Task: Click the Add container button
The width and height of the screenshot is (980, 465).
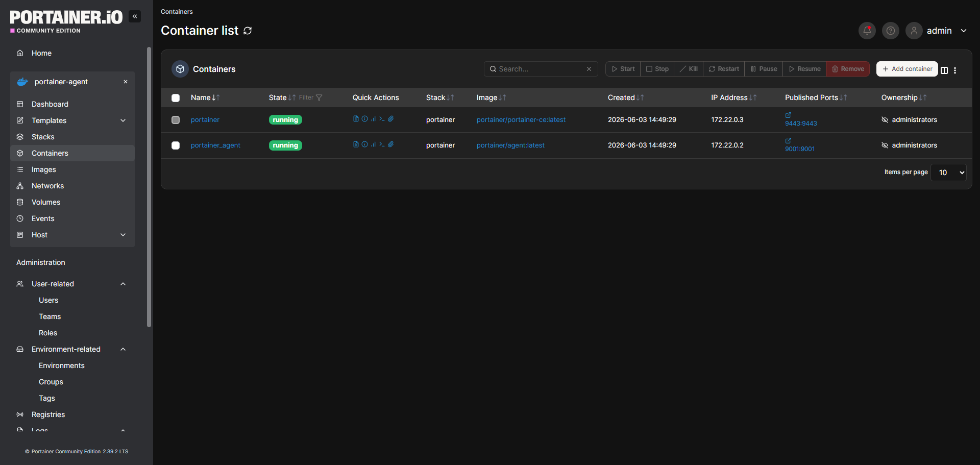Action: 907,69
